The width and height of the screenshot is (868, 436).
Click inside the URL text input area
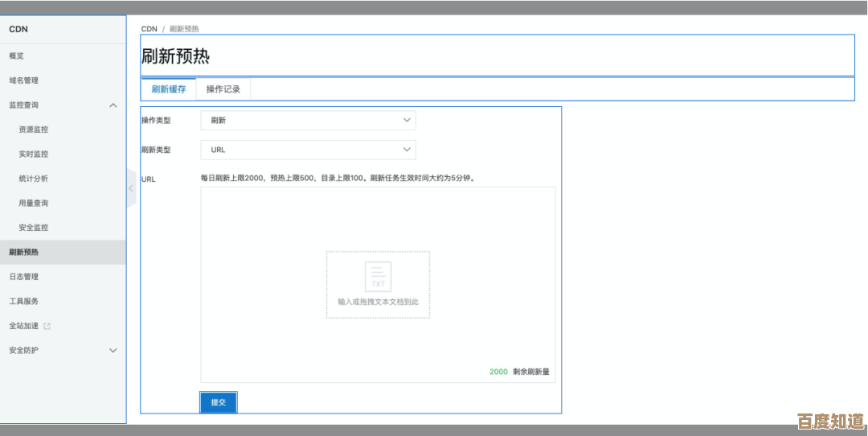tap(378, 217)
